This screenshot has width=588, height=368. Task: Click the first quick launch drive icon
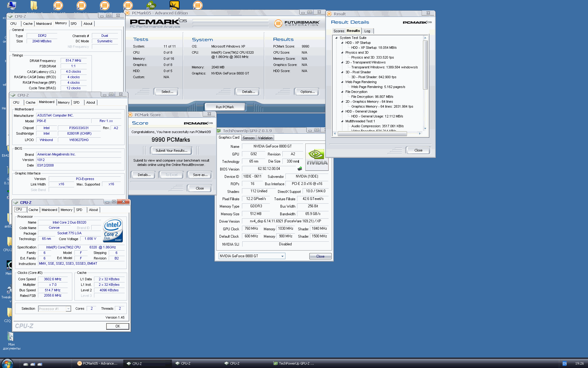26,364
